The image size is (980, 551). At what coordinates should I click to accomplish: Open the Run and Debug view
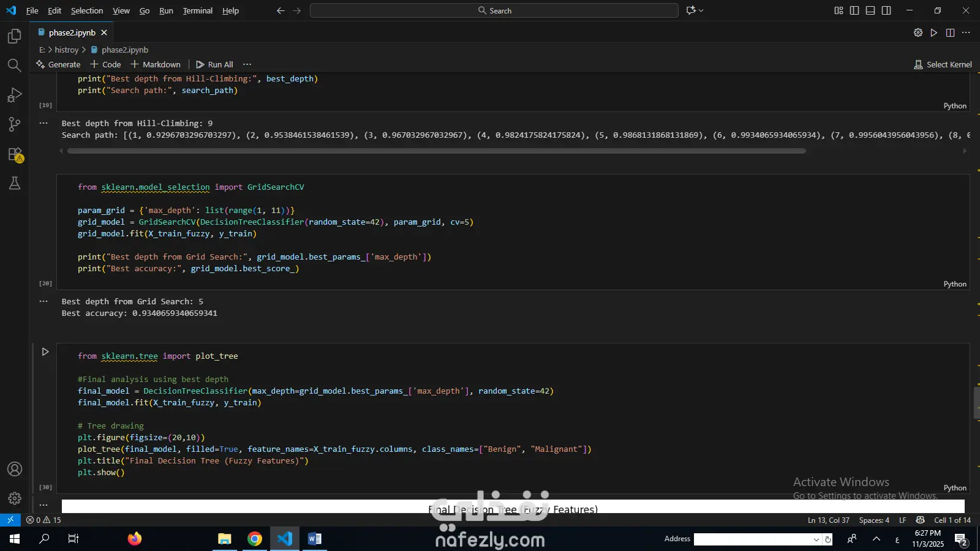(15, 95)
